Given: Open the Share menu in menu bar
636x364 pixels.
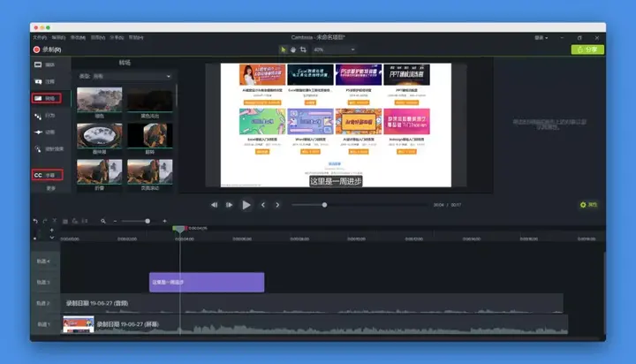Looking at the screenshot, I should point(117,37).
